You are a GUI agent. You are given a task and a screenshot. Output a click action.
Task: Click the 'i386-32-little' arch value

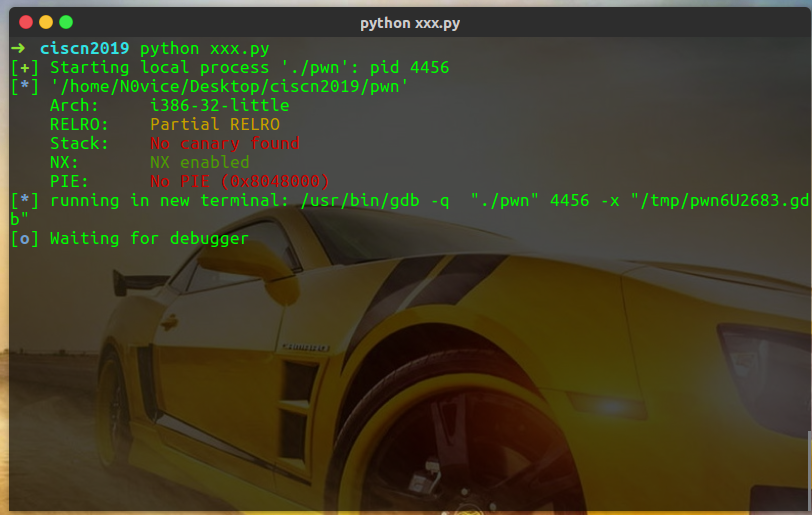(220, 105)
